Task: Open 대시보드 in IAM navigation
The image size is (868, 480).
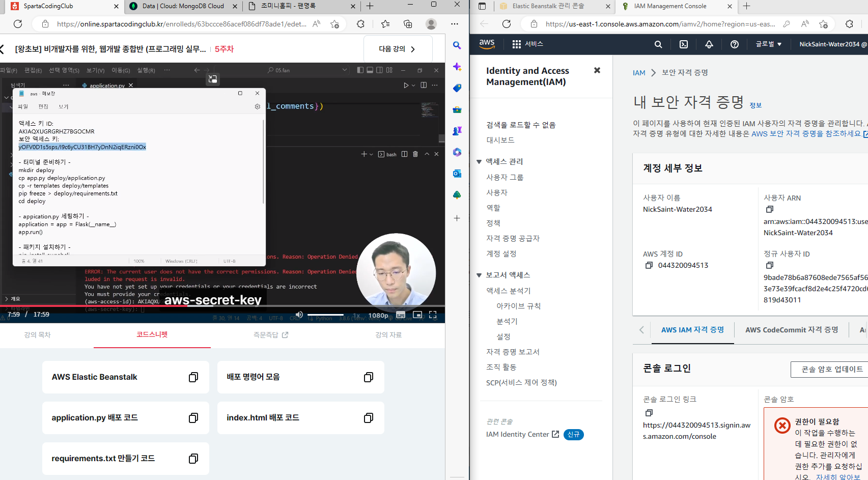Action: [x=500, y=140]
